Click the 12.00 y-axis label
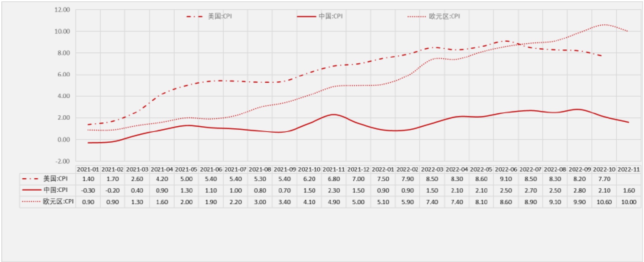Viewport: 644px width, 262px height. [x=62, y=10]
